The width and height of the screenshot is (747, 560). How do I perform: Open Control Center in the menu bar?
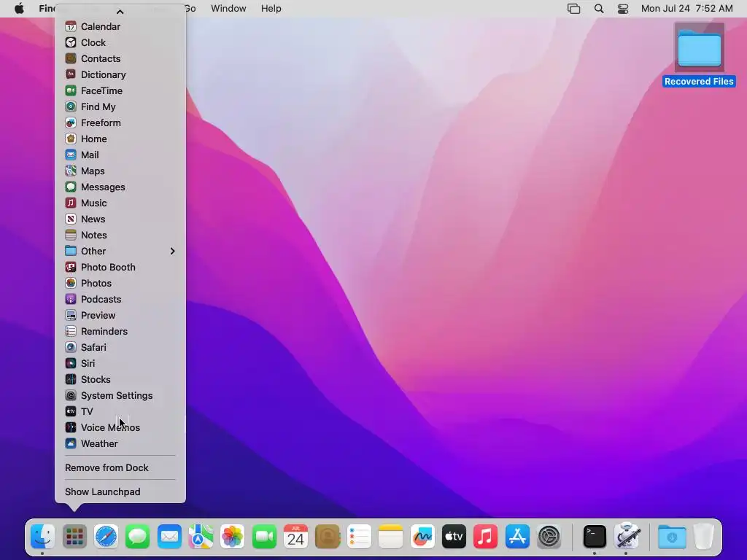point(623,9)
